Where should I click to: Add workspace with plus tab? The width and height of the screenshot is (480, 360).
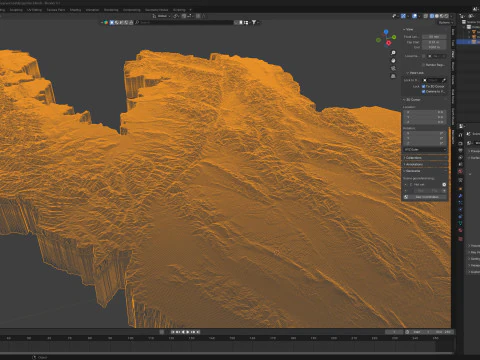tap(190, 10)
